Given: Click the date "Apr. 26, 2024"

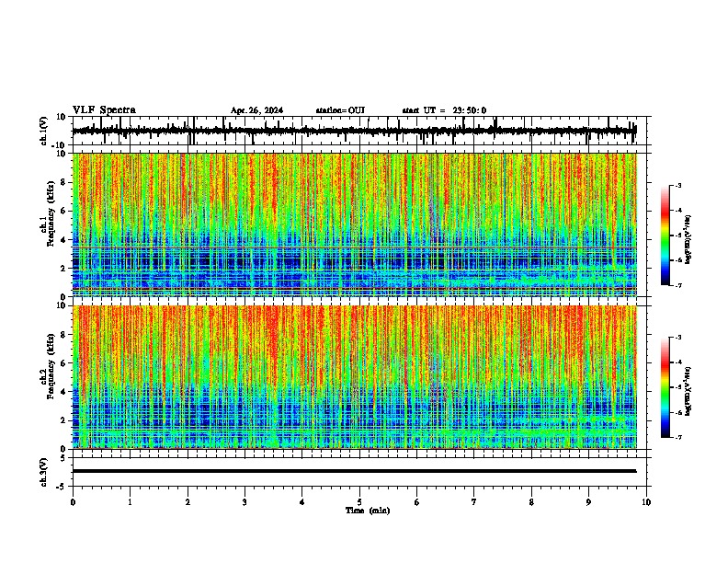Looking at the screenshot, I should [x=256, y=110].
